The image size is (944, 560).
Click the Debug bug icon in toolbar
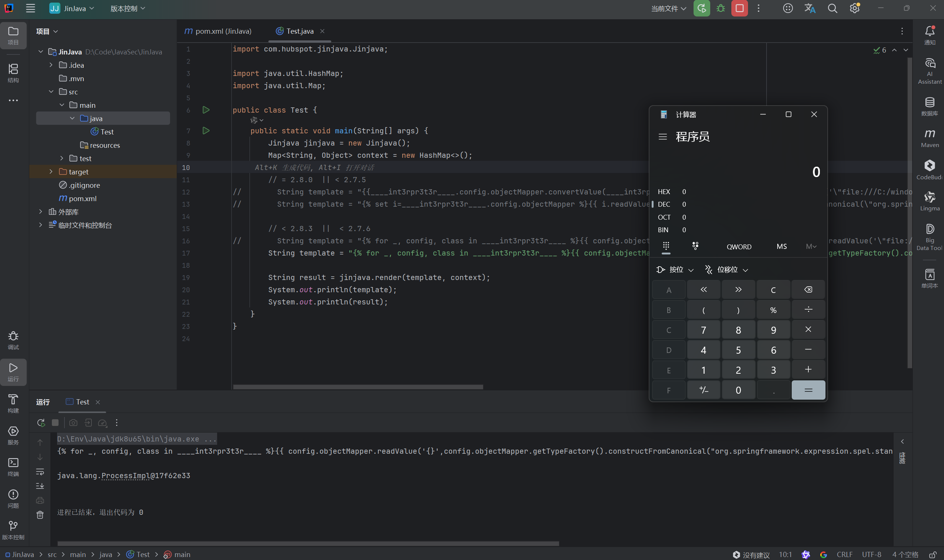click(721, 8)
